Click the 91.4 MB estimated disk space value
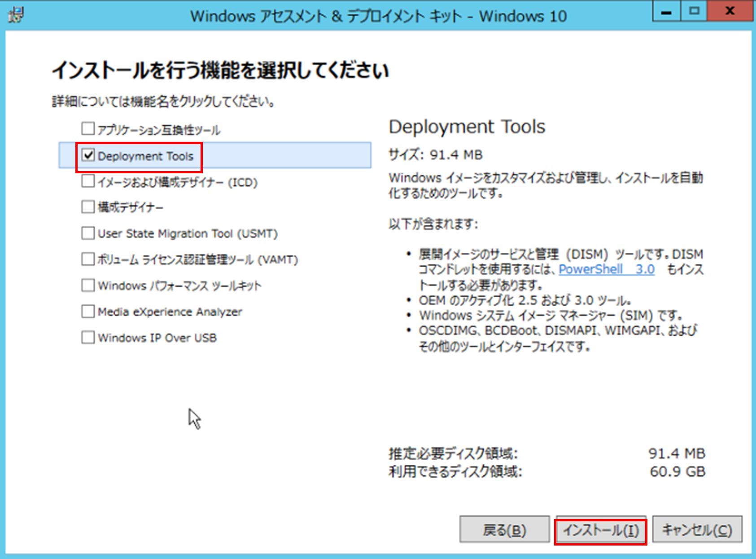Screen dimensions: 756x559 677,453
